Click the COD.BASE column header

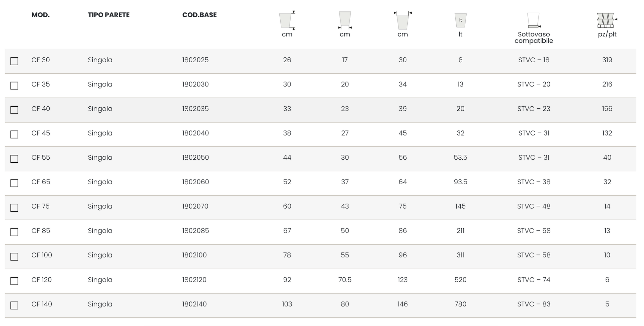click(199, 15)
